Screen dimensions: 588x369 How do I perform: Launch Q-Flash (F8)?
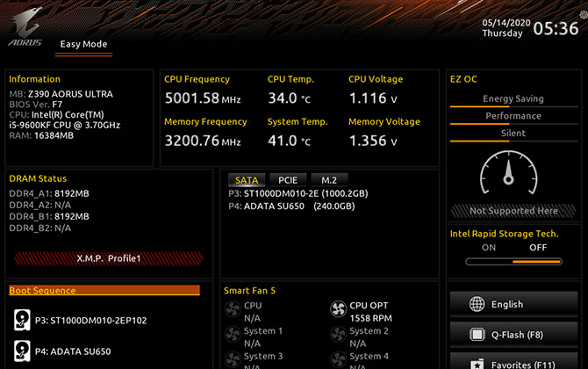513,335
